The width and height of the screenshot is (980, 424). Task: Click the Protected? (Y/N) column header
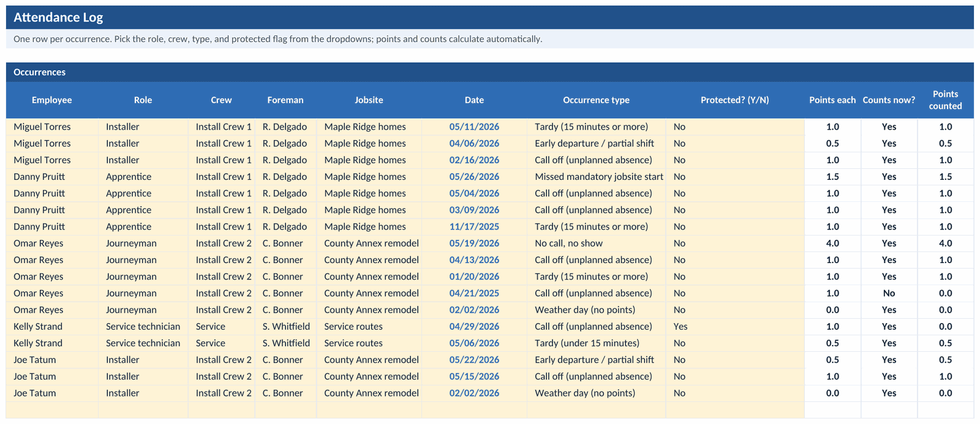[x=734, y=100]
